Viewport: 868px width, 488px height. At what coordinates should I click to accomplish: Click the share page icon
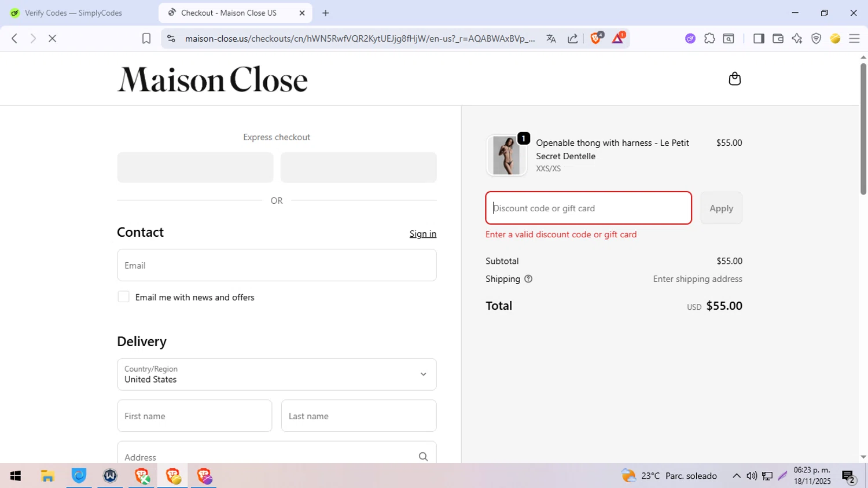point(572,38)
